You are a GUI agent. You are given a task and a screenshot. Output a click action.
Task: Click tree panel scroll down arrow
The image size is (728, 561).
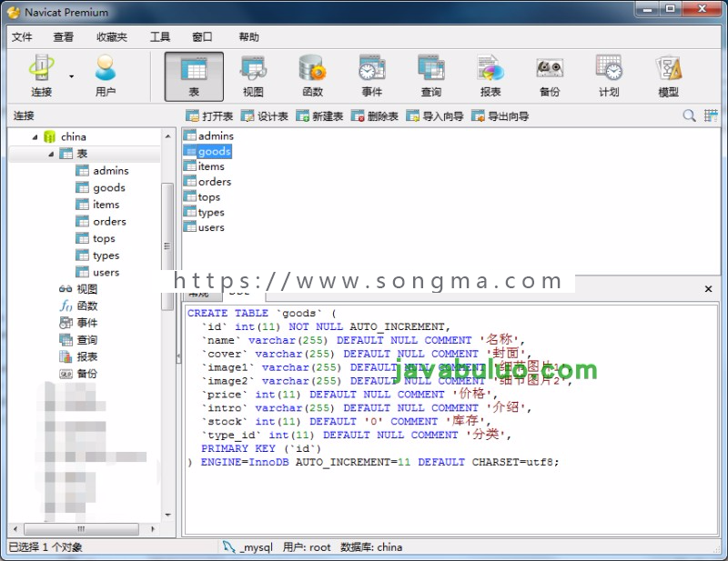pos(167,515)
